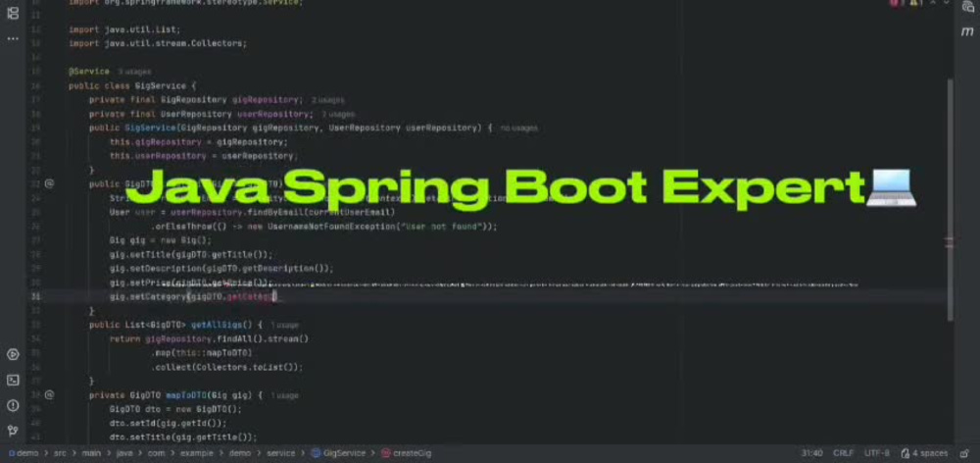Click '1 usage' hint beside getAllGigs

pyautogui.click(x=285, y=326)
